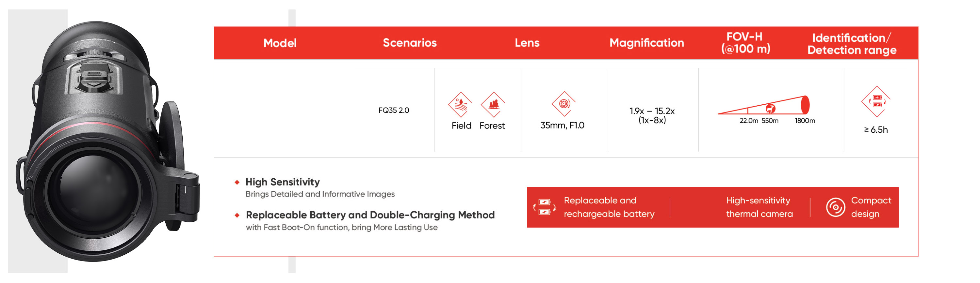
Task: Click the High-sensitivity thermal camera banner text
Action: point(759,207)
